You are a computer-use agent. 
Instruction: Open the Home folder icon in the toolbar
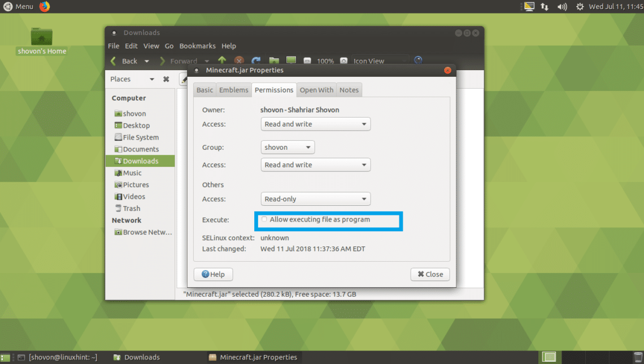click(273, 60)
